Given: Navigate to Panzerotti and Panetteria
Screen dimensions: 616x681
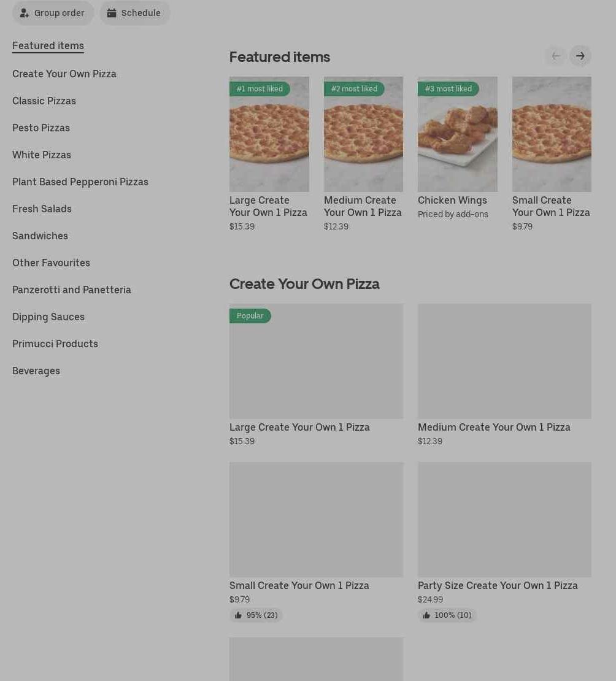Looking at the screenshot, I should [72, 290].
